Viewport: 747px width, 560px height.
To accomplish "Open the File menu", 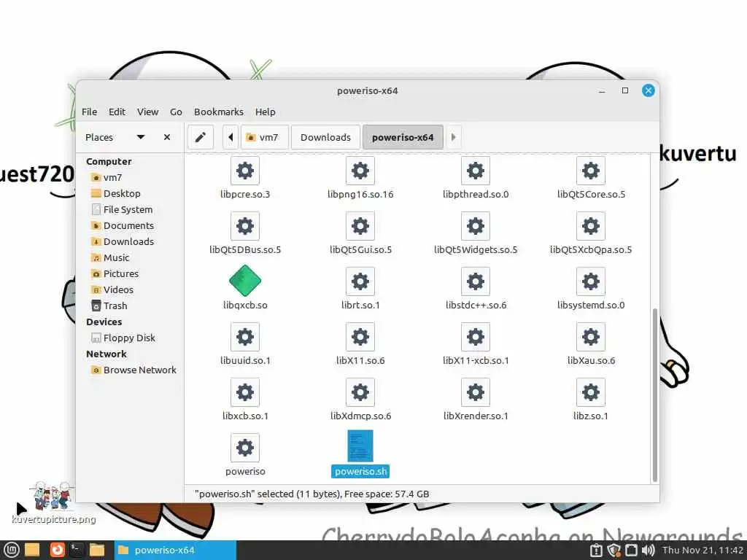I will click(89, 112).
